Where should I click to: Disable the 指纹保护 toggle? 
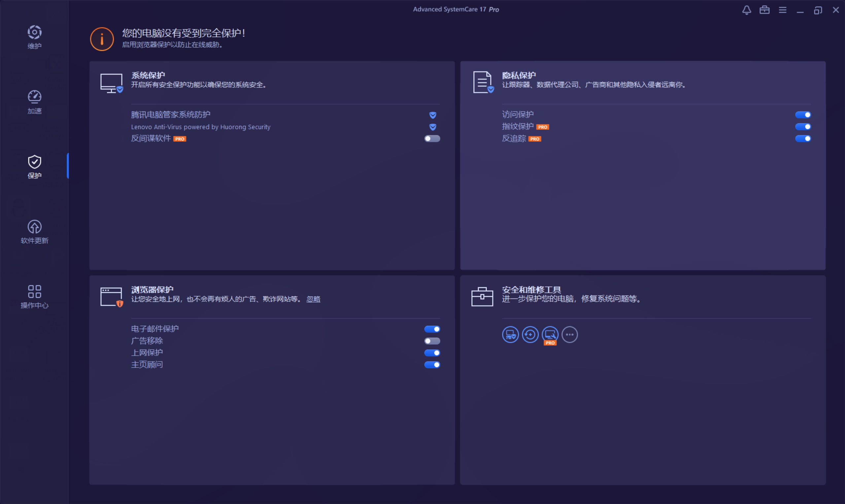[x=802, y=127]
